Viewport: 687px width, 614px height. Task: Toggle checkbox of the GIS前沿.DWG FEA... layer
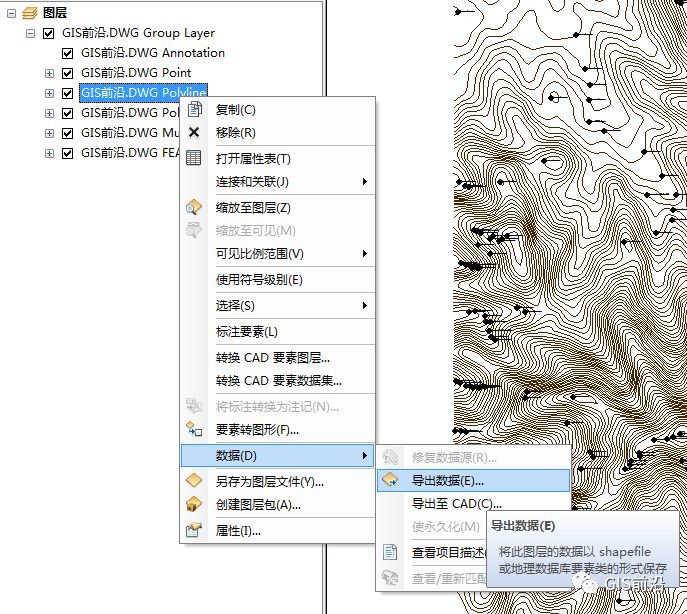[67, 153]
